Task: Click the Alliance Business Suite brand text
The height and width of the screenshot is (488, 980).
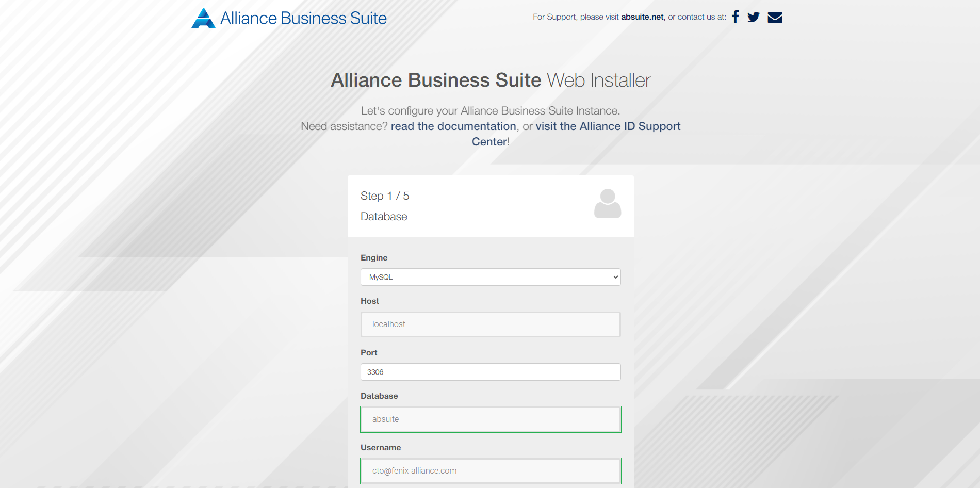Action: (303, 18)
